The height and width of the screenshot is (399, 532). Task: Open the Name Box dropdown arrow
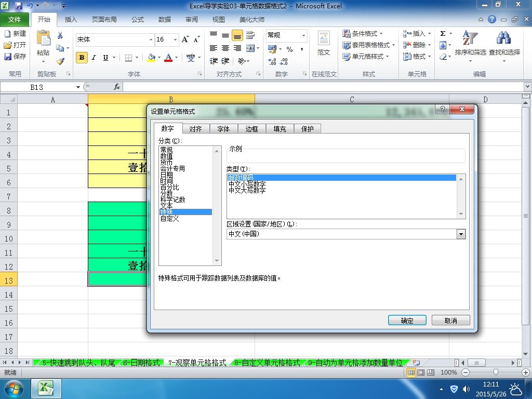click(x=78, y=87)
